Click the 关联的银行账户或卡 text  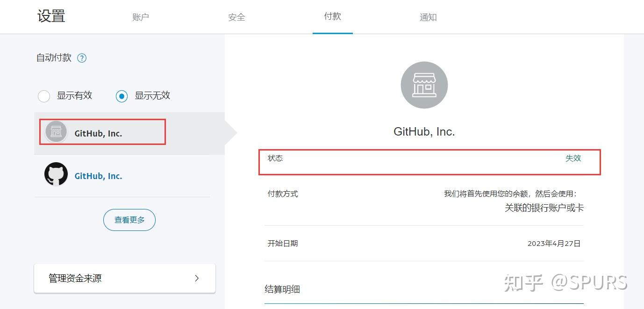coord(544,208)
